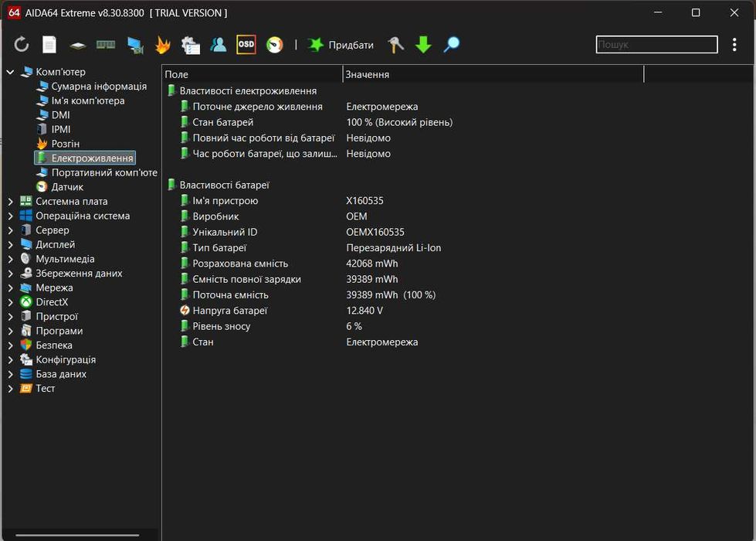Click the 12.840 V value
Image resolution: width=756 pixels, height=541 pixels.
point(364,311)
